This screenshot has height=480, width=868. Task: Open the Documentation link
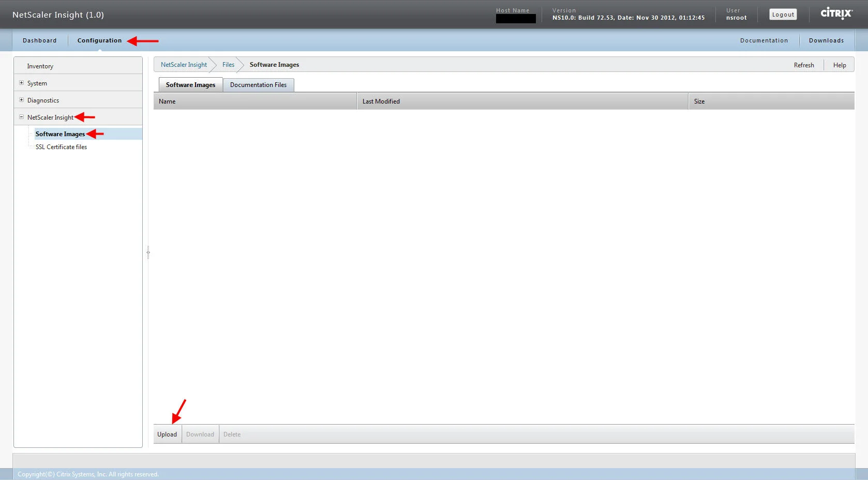(x=764, y=40)
